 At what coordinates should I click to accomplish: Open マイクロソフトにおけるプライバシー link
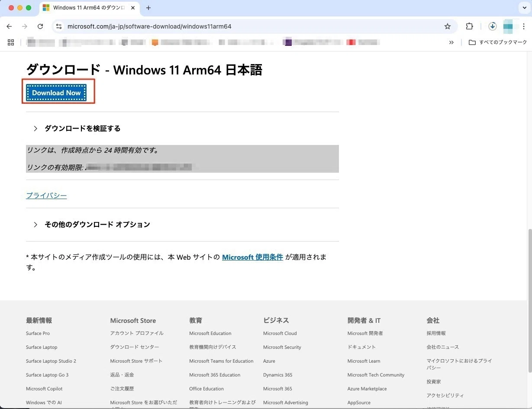coord(459,364)
